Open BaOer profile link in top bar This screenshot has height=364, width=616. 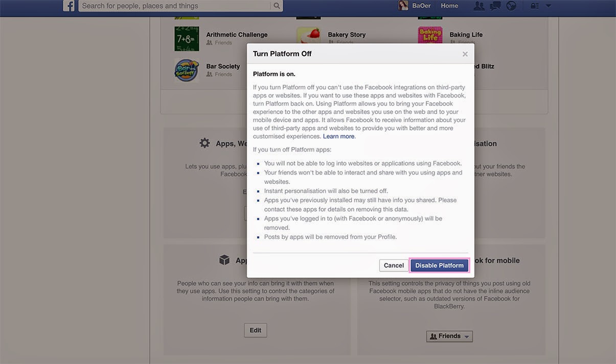421,6
